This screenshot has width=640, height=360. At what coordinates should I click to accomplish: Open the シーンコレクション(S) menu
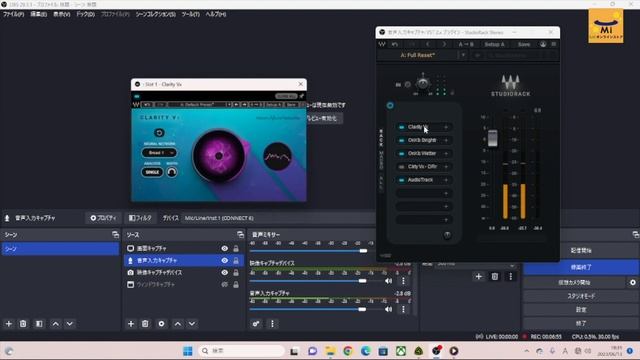156,14
